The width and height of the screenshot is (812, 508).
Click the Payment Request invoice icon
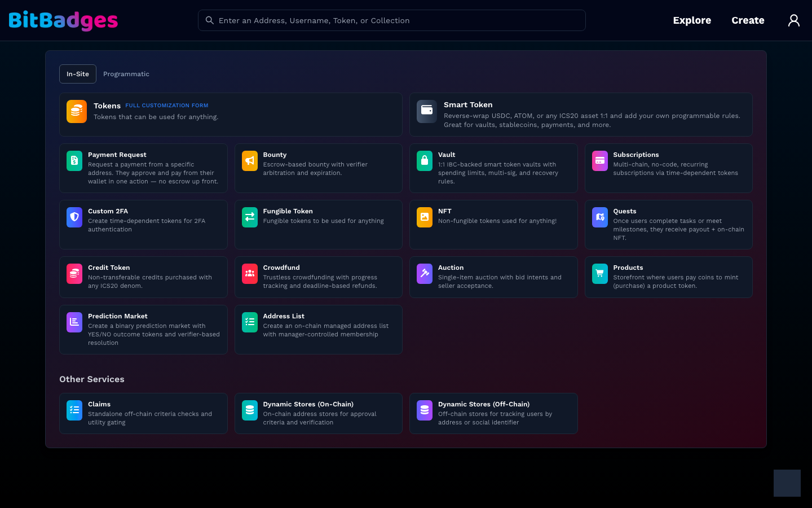click(74, 161)
